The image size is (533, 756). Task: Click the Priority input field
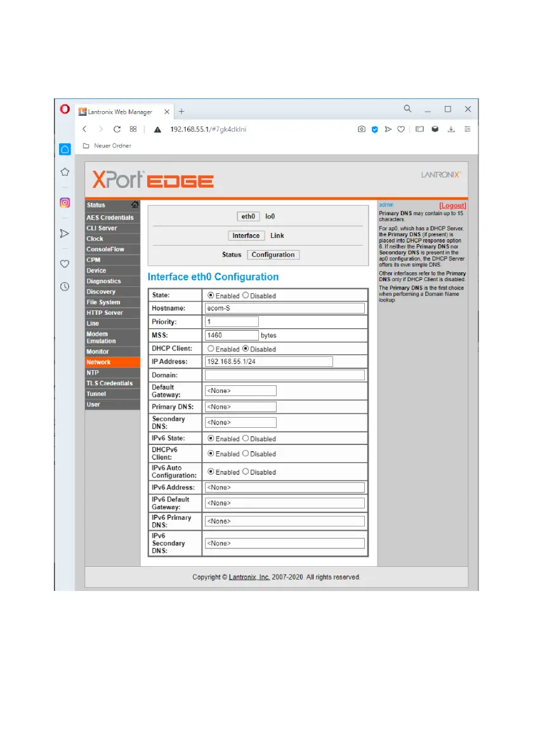[232, 322]
